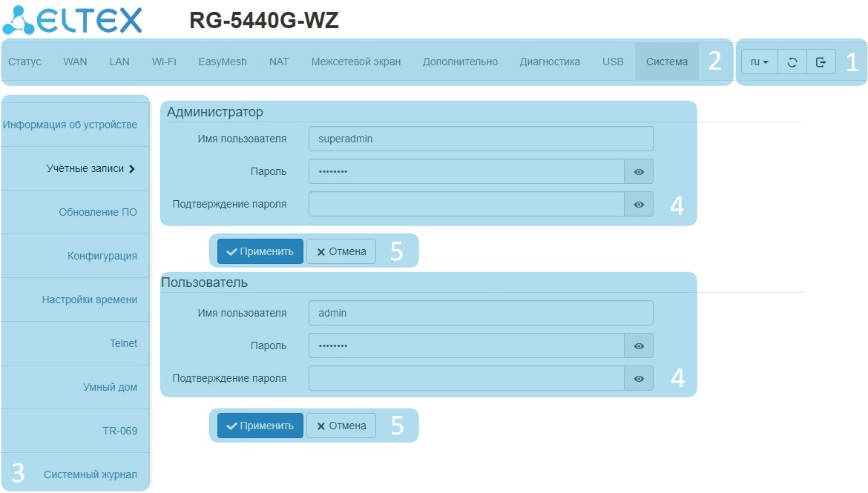Show the Пользователь password confirmation with the eye icon
The height and width of the screenshot is (493, 868).
pos(639,379)
